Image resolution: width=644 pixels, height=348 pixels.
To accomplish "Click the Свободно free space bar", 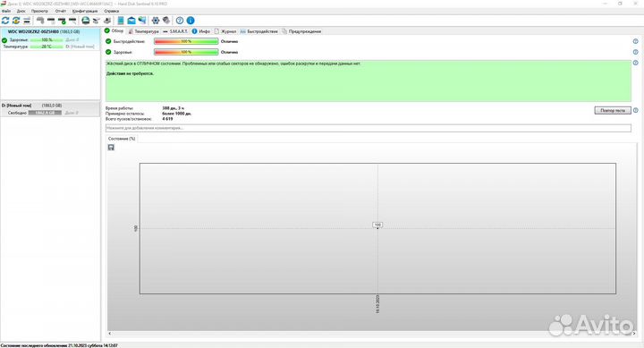I will (x=45, y=113).
